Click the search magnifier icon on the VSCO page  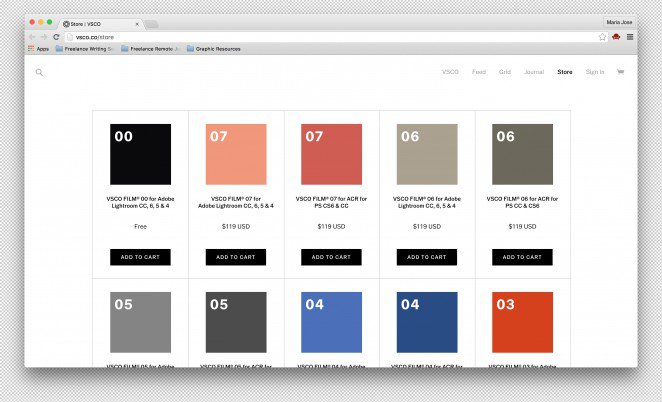point(39,73)
